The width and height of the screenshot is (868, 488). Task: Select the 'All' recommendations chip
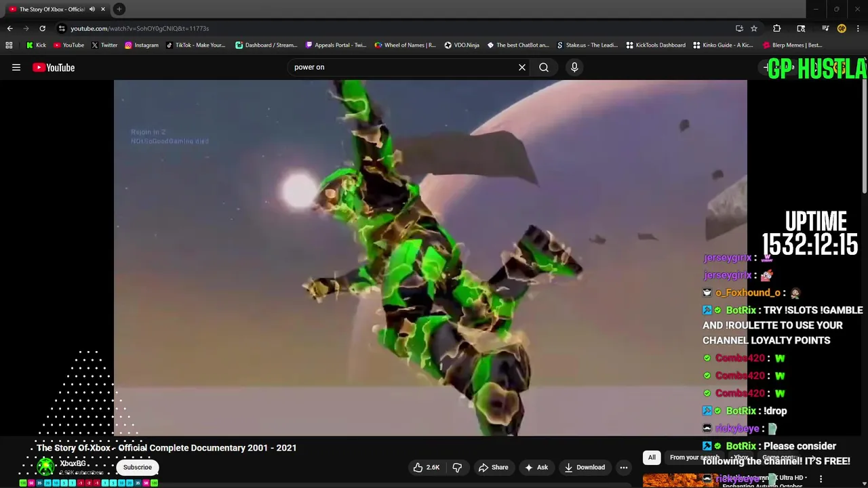point(652,457)
